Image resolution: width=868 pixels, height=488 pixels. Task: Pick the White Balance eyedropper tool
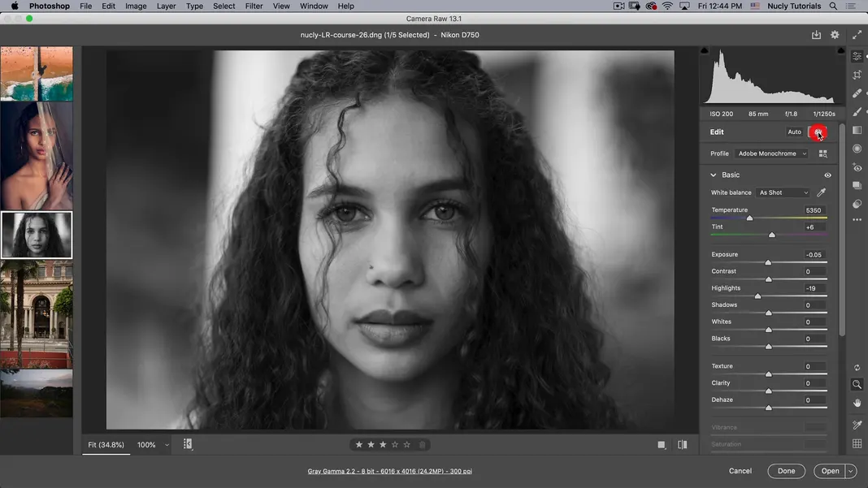click(822, 192)
